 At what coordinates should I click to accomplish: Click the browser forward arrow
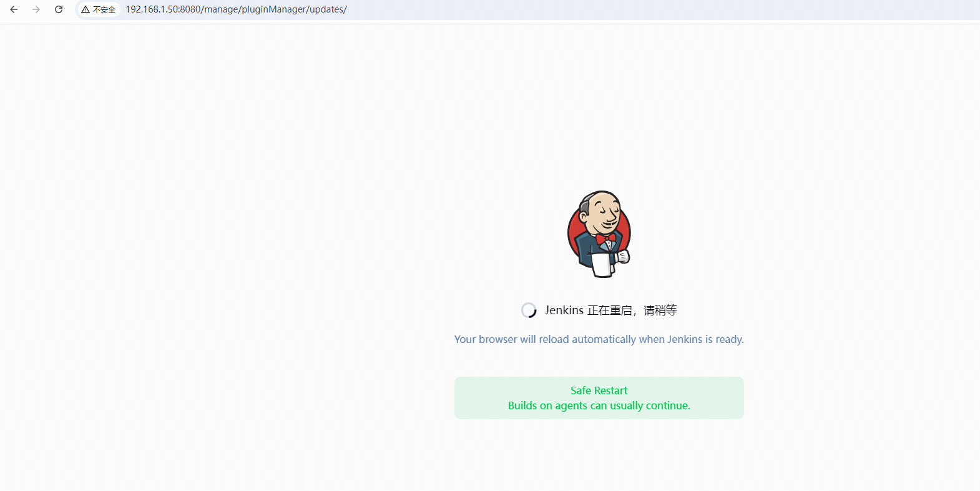pyautogui.click(x=36, y=9)
